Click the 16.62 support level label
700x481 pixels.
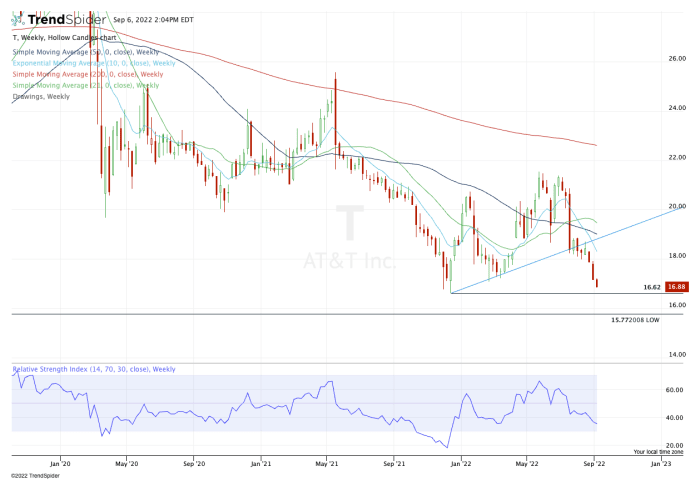[652, 287]
